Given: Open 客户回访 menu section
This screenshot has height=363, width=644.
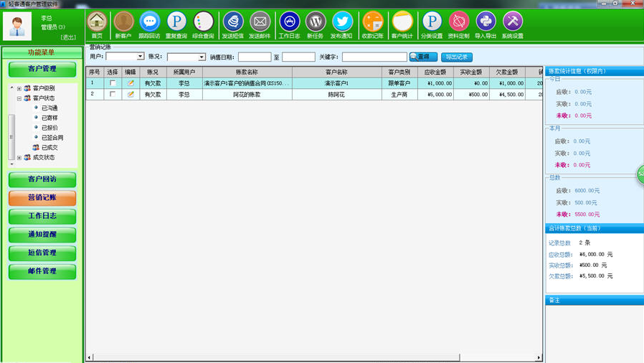Looking at the screenshot, I should pos(42,179).
